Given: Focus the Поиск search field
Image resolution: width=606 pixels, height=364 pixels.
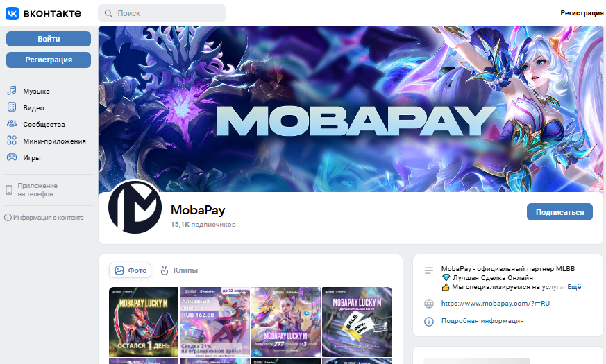Looking at the screenshot, I should [162, 13].
